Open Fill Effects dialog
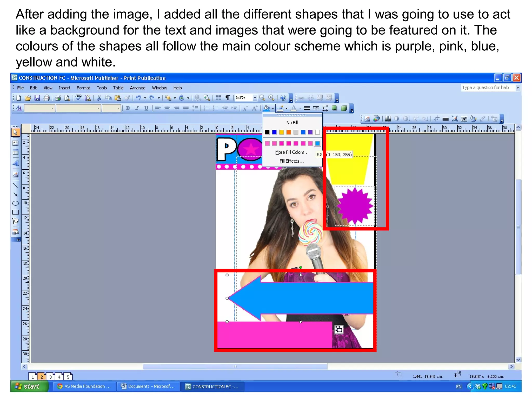This screenshot has height=399, width=532. [292, 161]
